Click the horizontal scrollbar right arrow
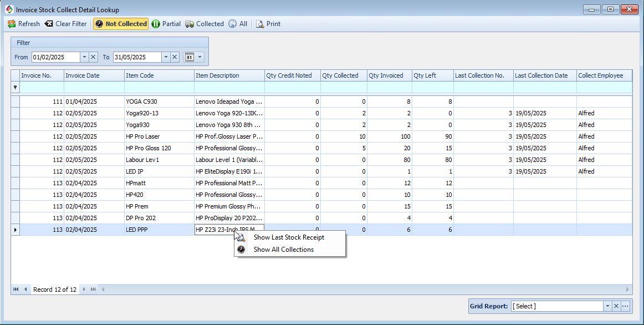The height and width of the screenshot is (325, 644). coord(627,290)
